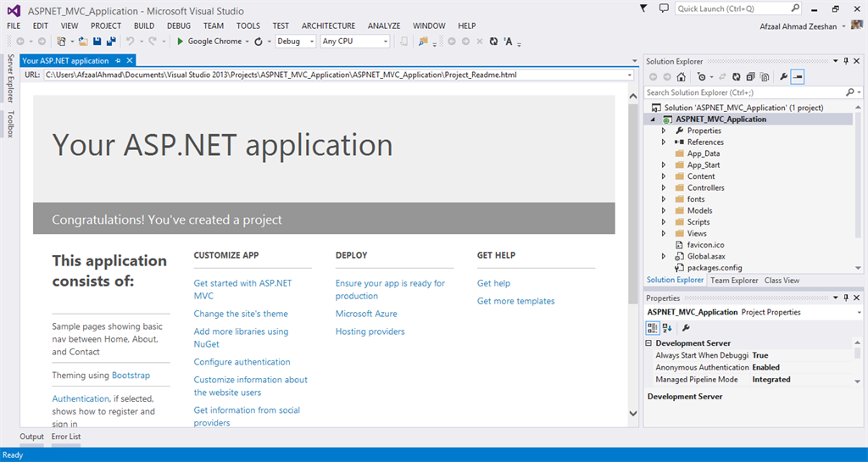Image resolution: width=868 pixels, height=462 pixels.
Task: Open the Debug configuration dropdown
Action: pyautogui.click(x=295, y=41)
